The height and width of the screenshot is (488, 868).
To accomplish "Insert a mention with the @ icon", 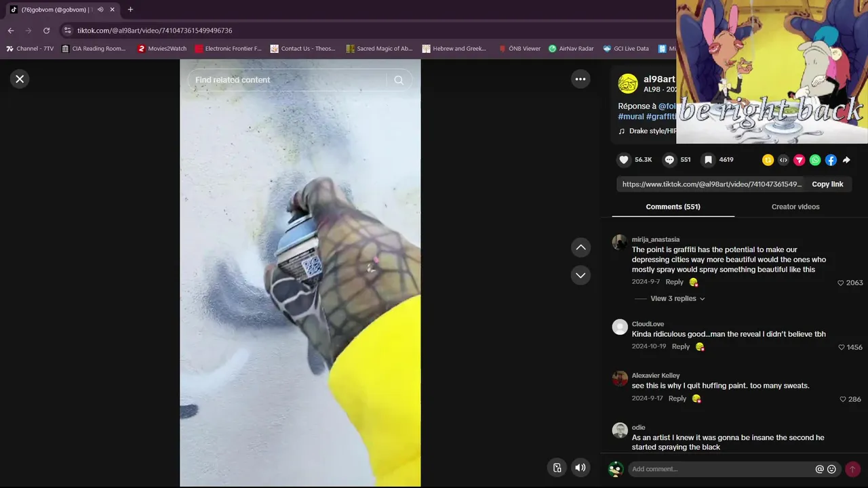I will pos(819,469).
